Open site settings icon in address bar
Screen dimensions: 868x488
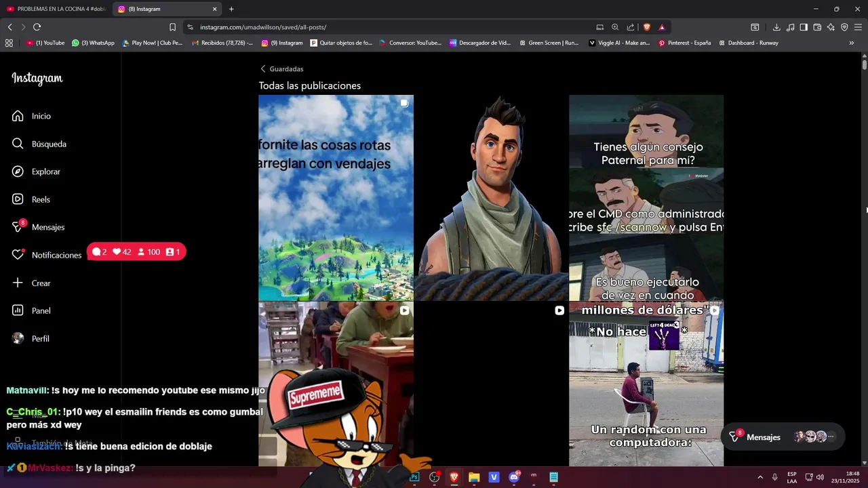pyautogui.click(x=190, y=27)
